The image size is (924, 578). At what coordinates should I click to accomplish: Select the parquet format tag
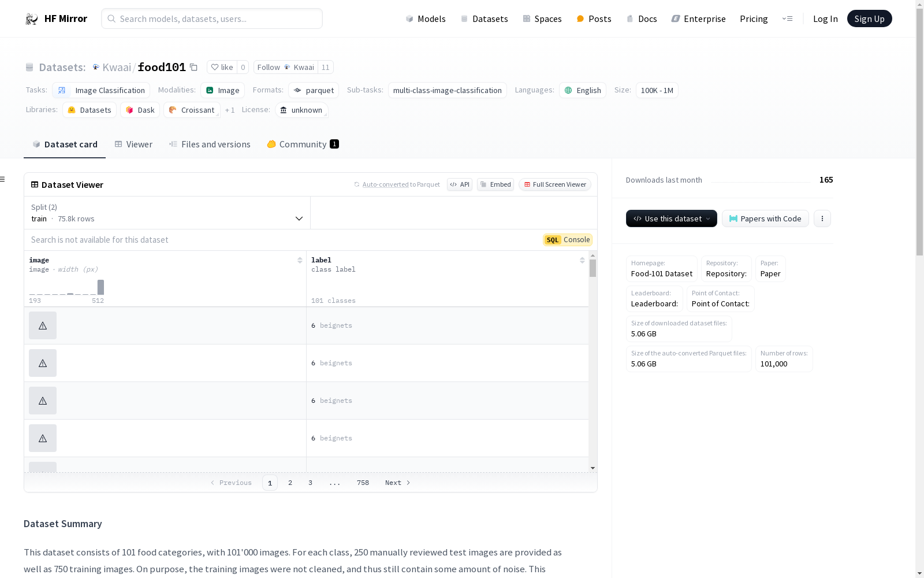314,90
